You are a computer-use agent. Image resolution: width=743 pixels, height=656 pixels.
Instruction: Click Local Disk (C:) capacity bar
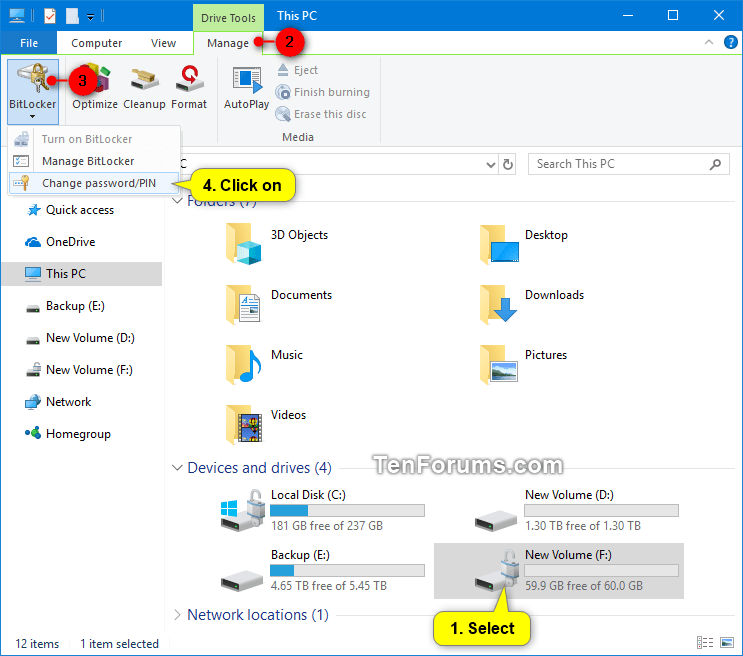click(x=347, y=510)
